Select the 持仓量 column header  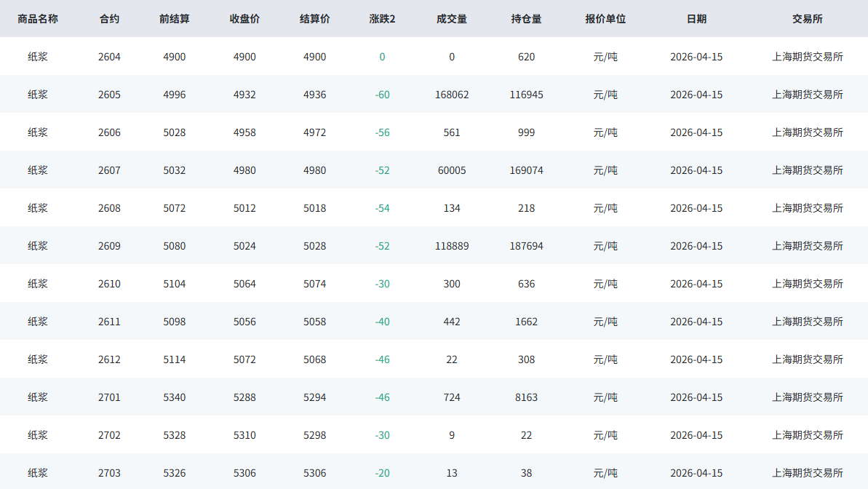pyautogui.click(x=526, y=19)
